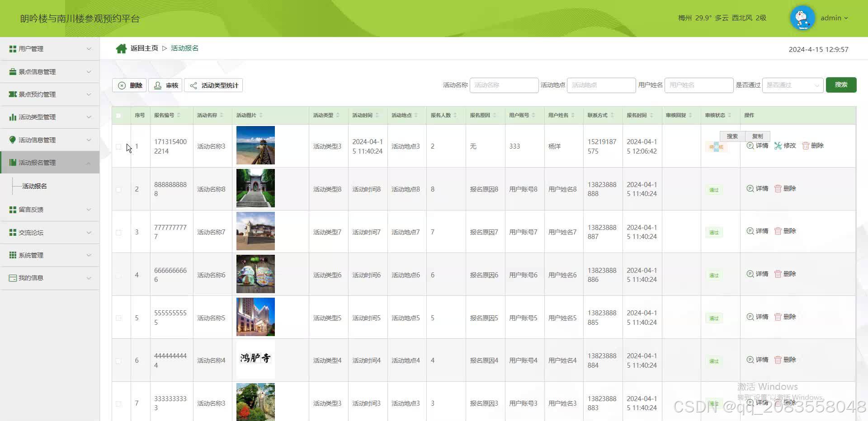Viewport: 868px width, 421px height.
Task: Click the trash icon in row 1
Action: (x=806, y=145)
